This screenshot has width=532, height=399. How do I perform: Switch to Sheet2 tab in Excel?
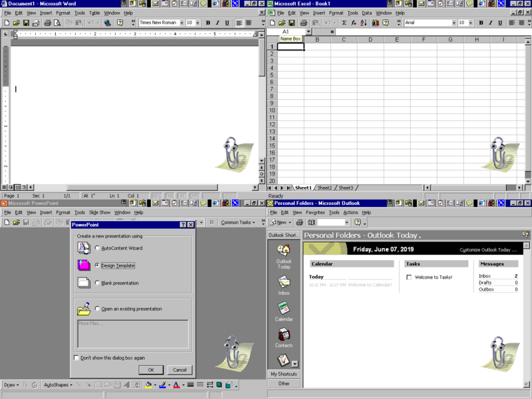(x=325, y=188)
